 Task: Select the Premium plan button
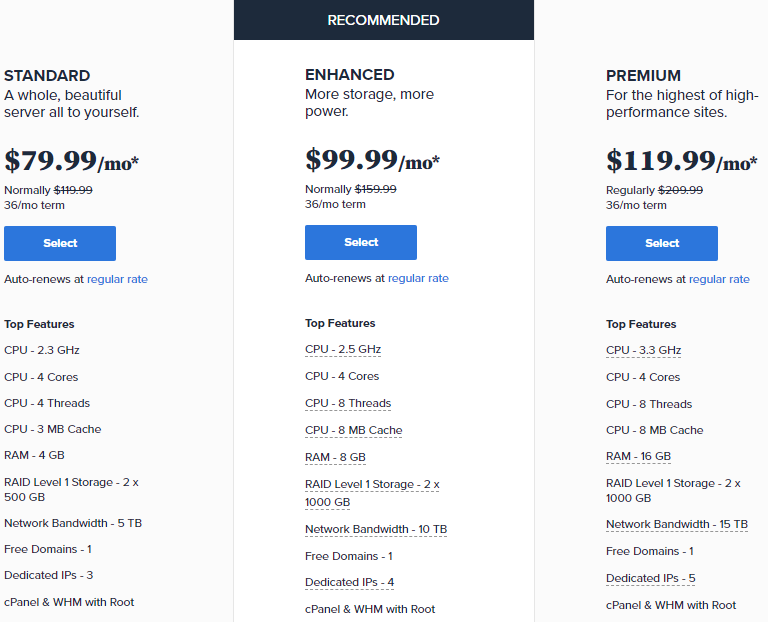662,243
